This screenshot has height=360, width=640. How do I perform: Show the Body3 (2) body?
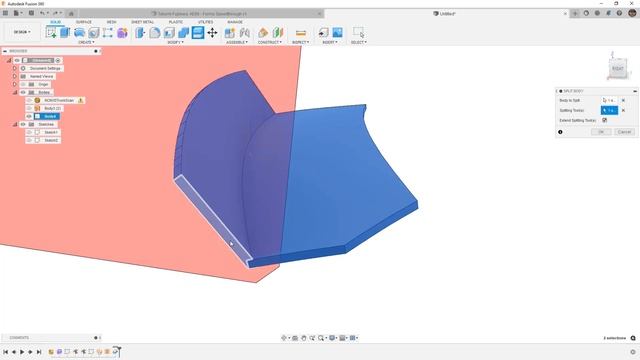coord(29,108)
